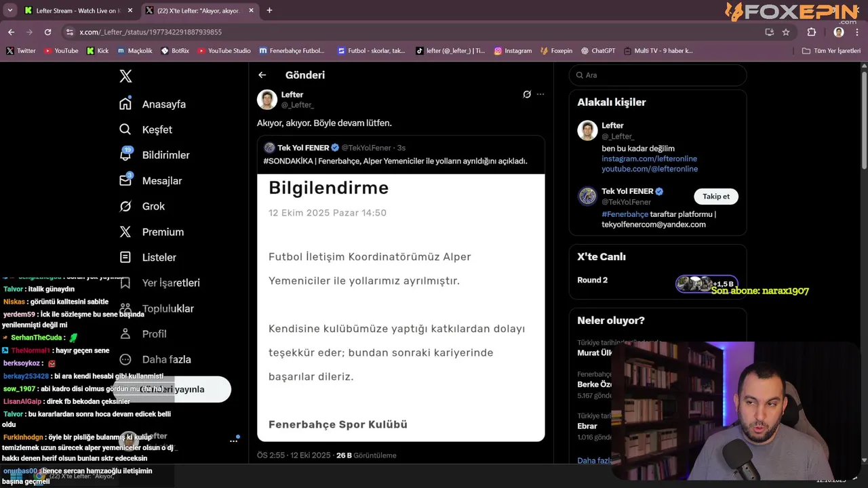
Task: Click #SONDAKİKA hashtag in quoted post
Action: (288, 161)
